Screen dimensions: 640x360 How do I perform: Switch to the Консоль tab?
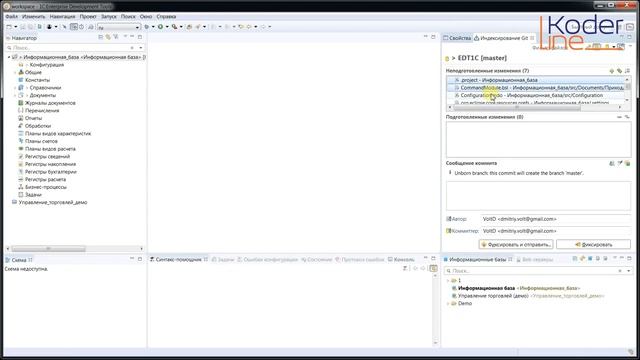point(401,260)
